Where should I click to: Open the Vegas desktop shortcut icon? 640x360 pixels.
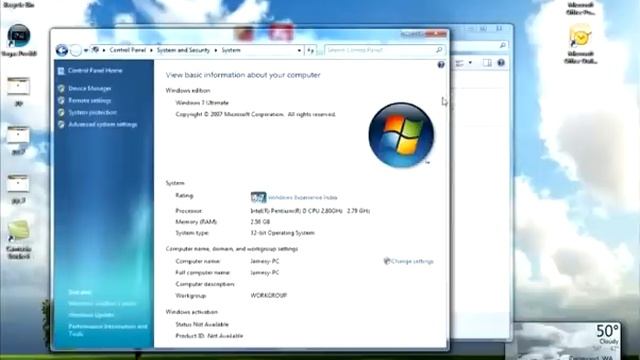coord(19,40)
